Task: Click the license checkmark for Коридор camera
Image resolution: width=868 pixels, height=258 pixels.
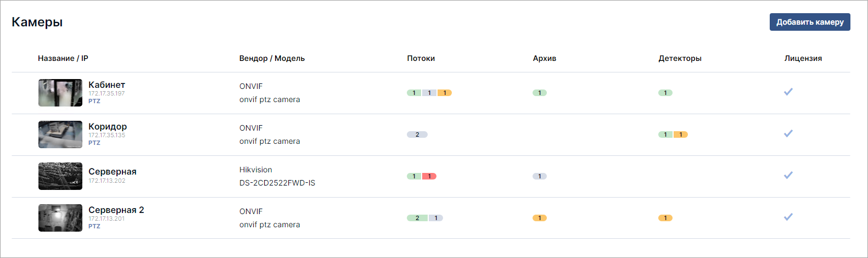Action: tap(788, 133)
